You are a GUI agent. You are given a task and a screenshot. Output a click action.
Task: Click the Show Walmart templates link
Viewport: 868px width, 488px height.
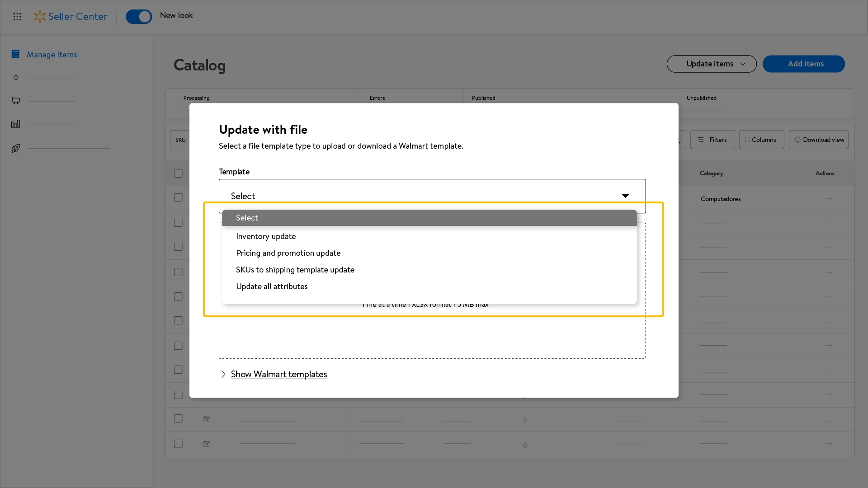coord(278,374)
